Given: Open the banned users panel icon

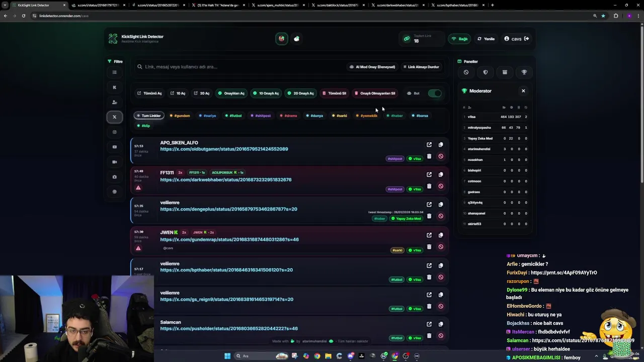Looking at the screenshot, I should 466,72.
